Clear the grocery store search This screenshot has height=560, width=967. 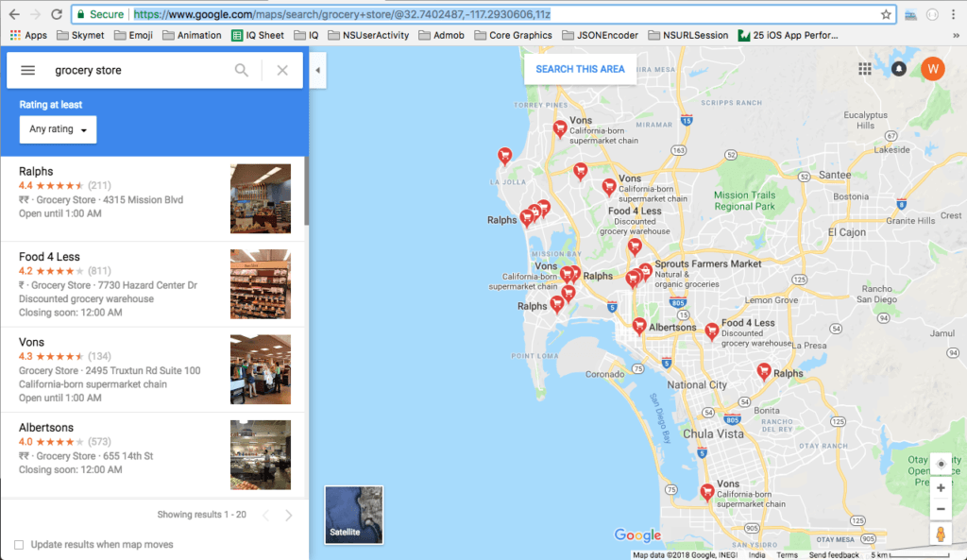tap(282, 70)
